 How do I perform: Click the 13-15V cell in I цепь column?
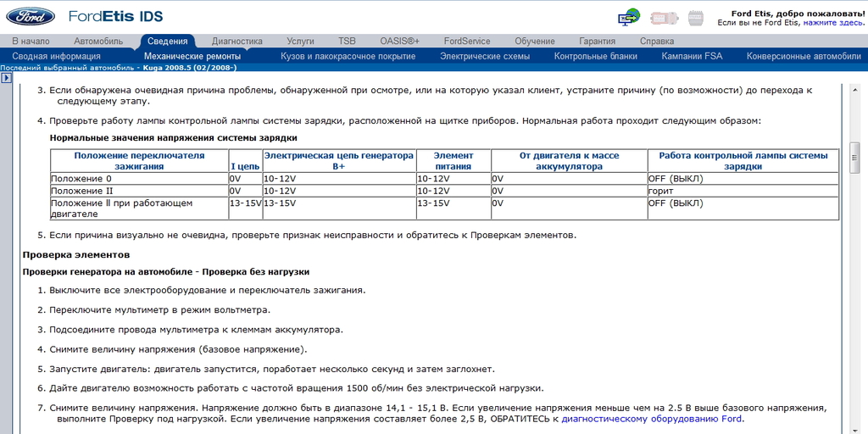click(x=245, y=209)
